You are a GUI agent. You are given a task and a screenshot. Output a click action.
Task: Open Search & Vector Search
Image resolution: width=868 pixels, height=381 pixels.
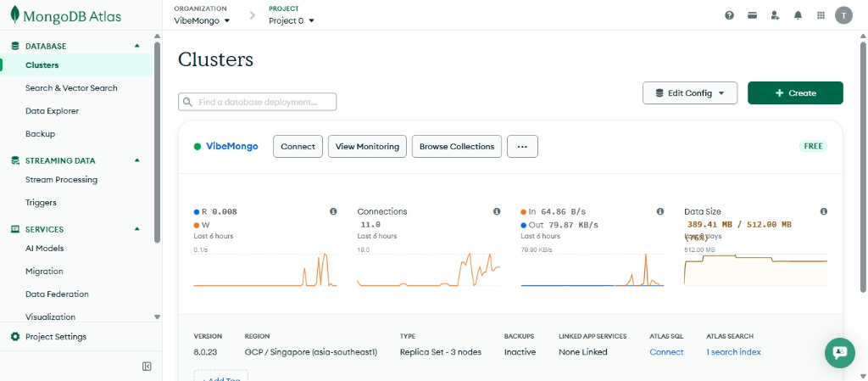pyautogui.click(x=71, y=88)
